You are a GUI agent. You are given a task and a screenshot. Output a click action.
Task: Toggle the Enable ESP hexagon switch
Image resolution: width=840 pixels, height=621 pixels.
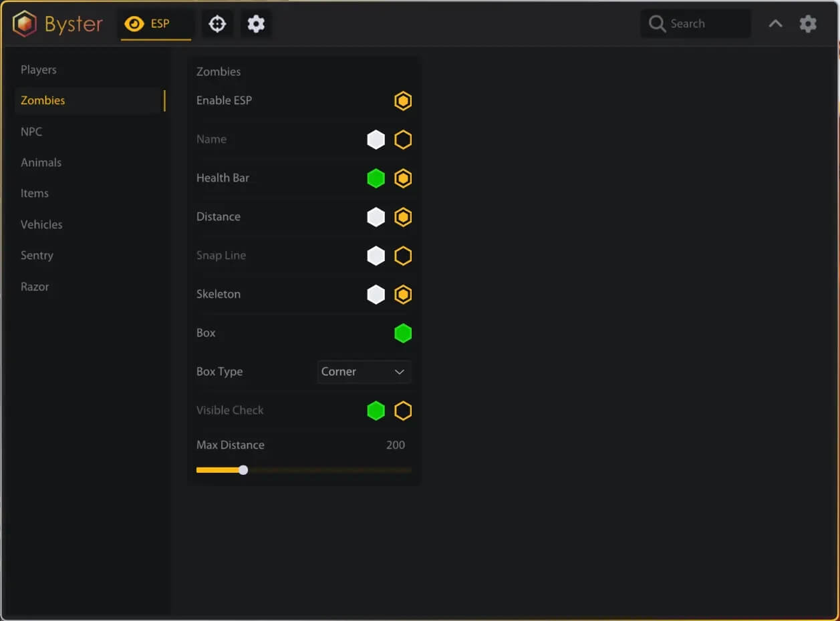pyautogui.click(x=402, y=101)
